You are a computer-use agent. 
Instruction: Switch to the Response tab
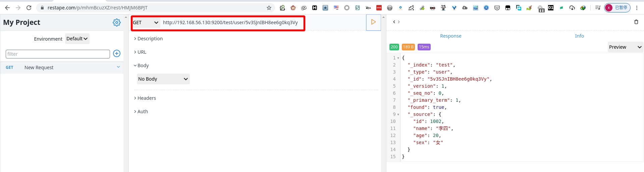click(450, 36)
